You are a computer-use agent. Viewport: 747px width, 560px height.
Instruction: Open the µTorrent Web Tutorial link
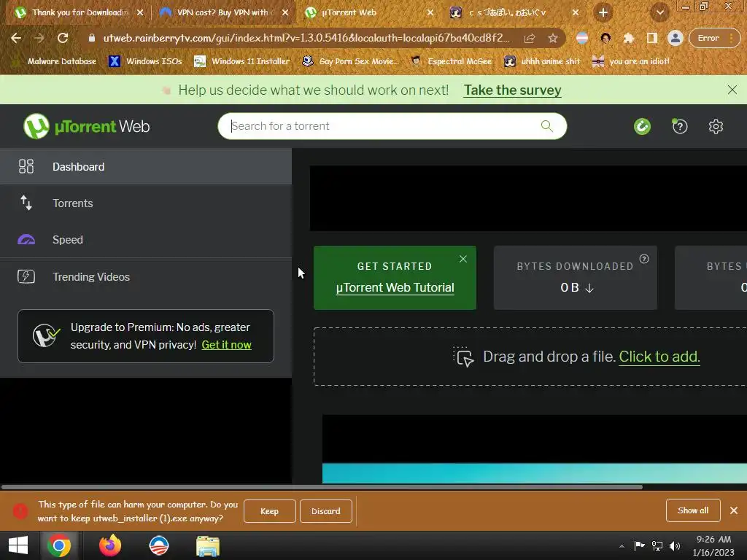[395, 287]
